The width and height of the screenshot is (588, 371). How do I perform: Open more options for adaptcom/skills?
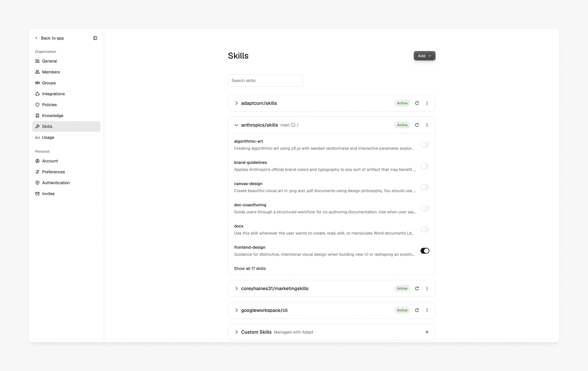(427, 103)
